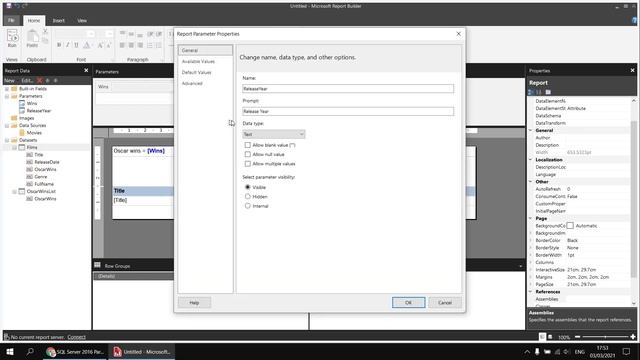This screenshot has width=640, height=360.
Task: Select the FullName field under Films
Action: click(x=44, y=184)
